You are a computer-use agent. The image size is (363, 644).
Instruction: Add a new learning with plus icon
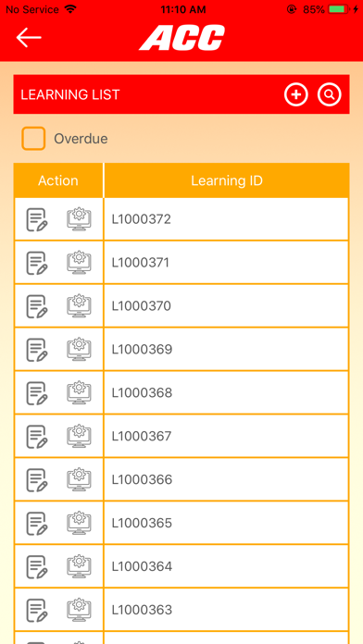296,94
